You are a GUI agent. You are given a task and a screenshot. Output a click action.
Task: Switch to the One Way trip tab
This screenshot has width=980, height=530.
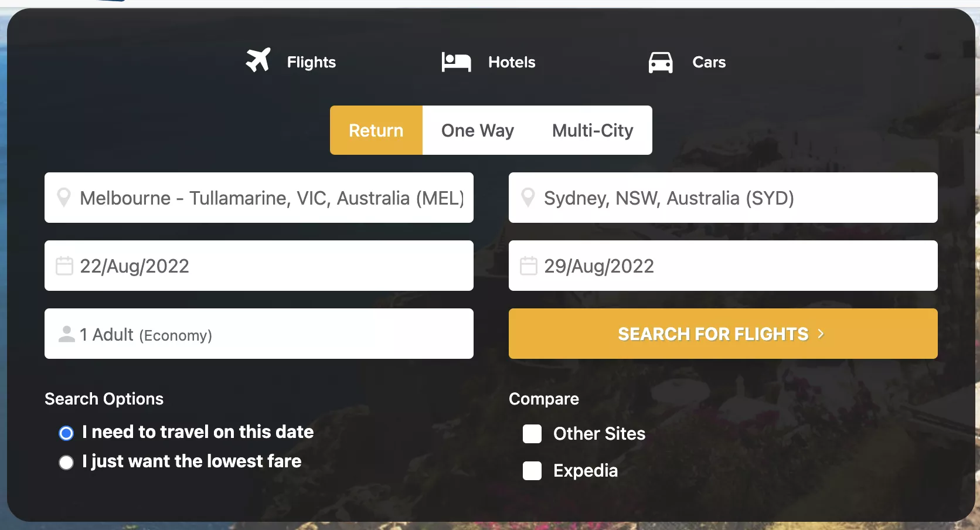[477, 130]
